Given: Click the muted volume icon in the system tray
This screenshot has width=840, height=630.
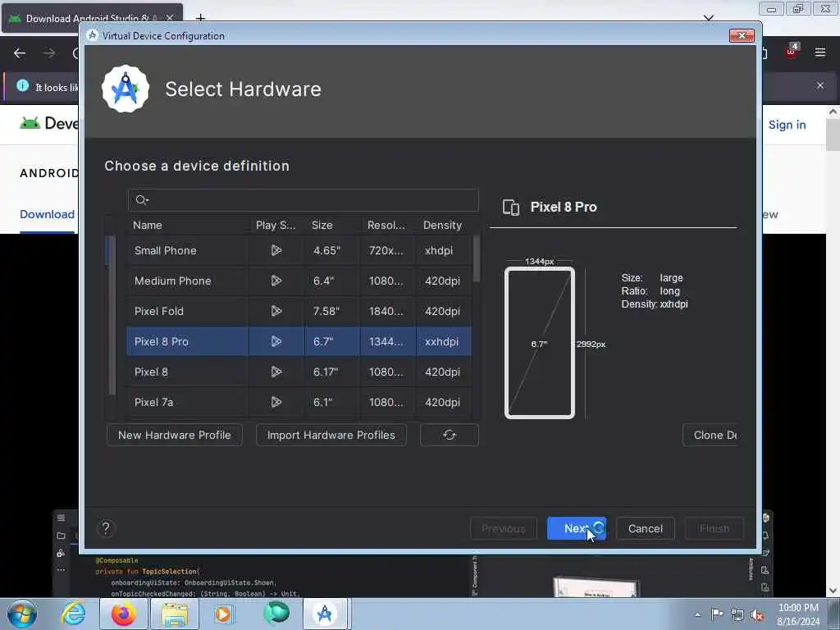Looking at the screenshot, I should (x=757, y=614).
